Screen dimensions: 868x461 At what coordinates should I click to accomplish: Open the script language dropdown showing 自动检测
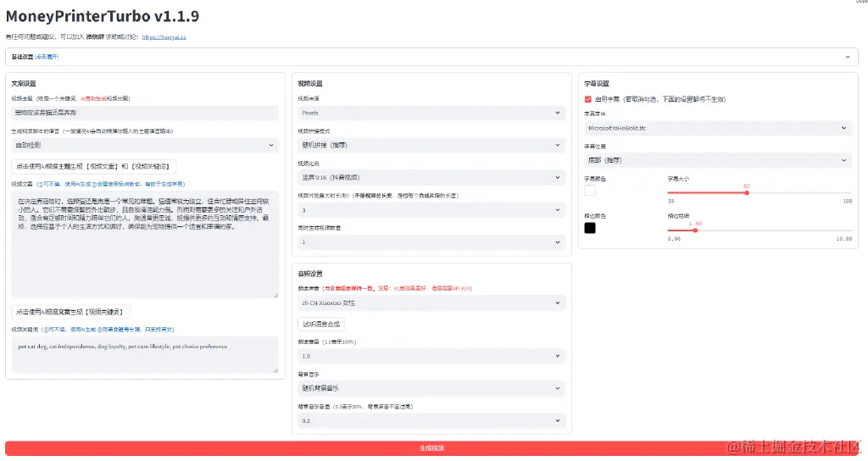145,145
